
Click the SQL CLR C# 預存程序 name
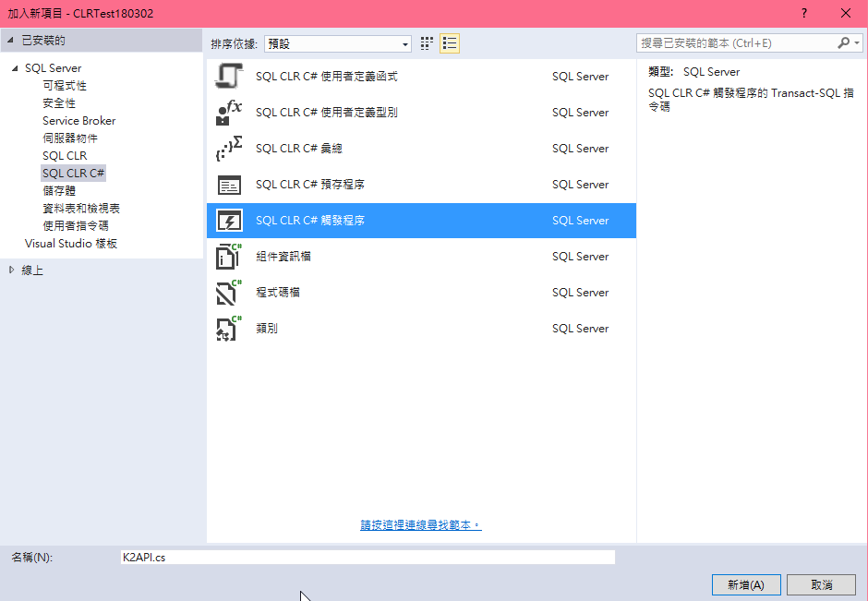point(310,185)
